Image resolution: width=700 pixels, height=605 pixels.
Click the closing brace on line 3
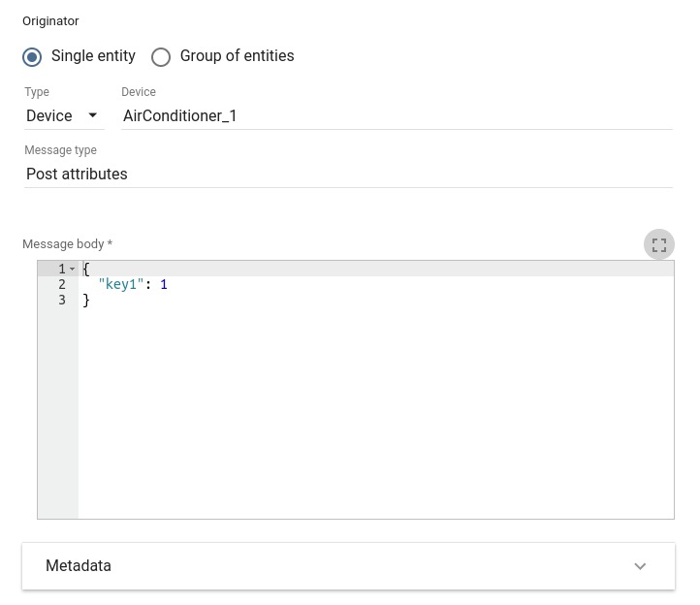tap(86, 300)
